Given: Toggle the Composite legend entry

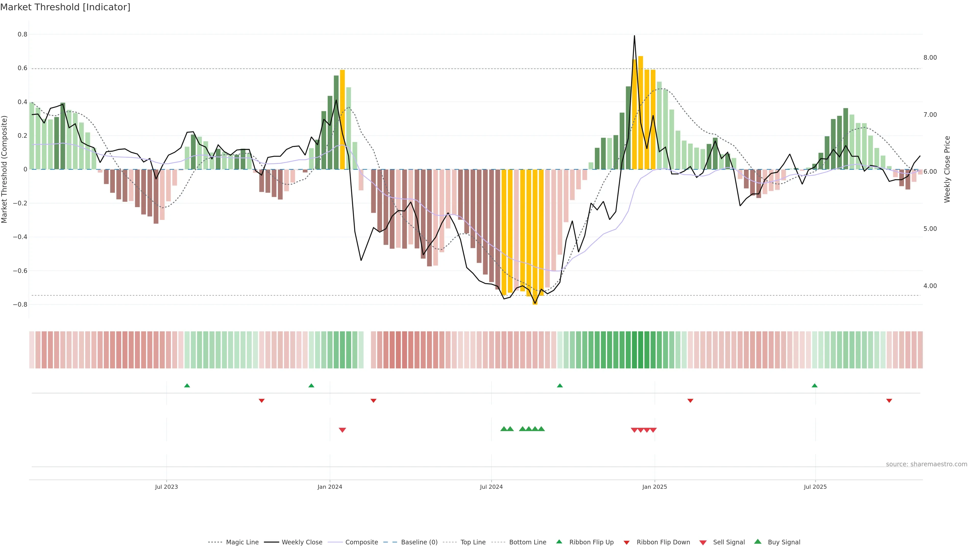Looking at the screenshot, I should pos(361,542).
